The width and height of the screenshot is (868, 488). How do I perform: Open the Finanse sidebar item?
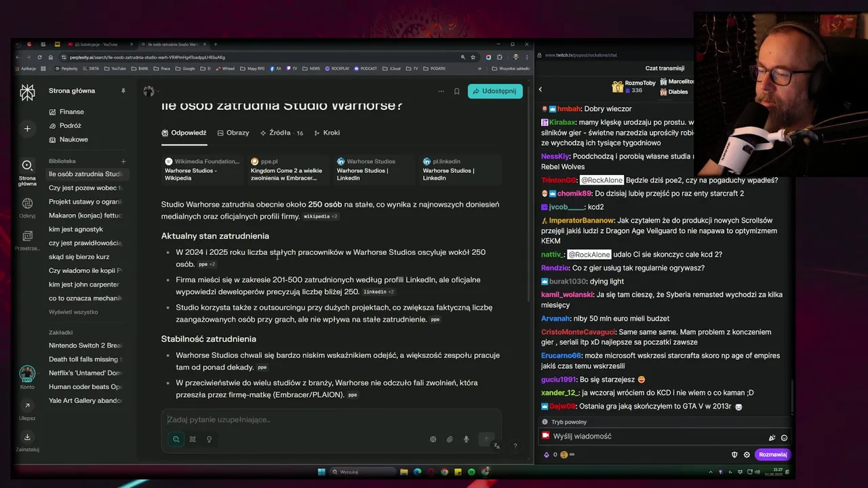(67, 112)
